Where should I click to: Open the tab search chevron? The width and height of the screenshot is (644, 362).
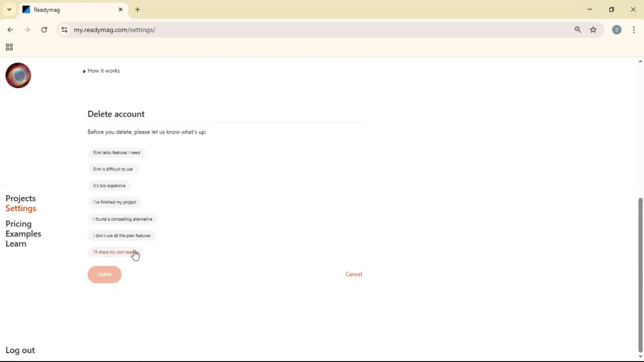9,9
